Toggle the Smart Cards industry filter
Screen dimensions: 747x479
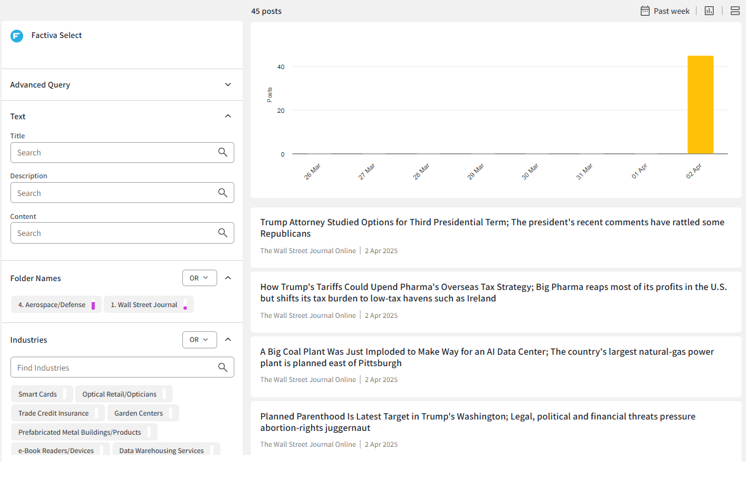tap(38, 394)
